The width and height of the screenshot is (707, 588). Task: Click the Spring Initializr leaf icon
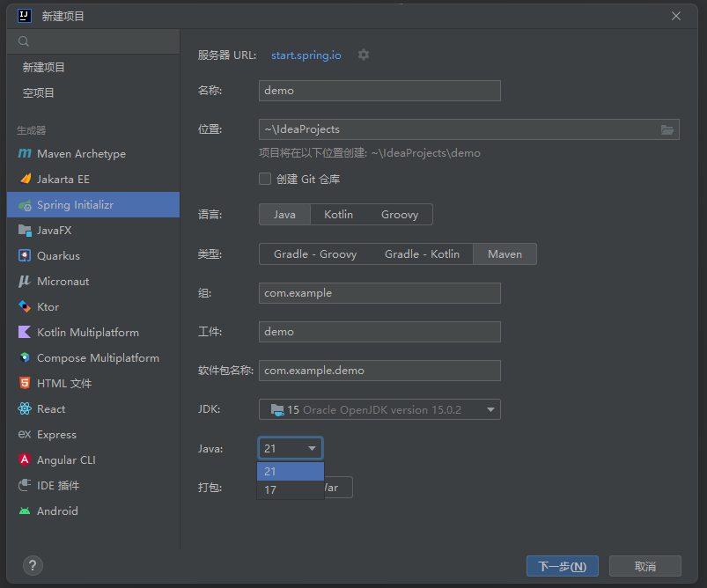pyautogui.click(x=25, y=205)
